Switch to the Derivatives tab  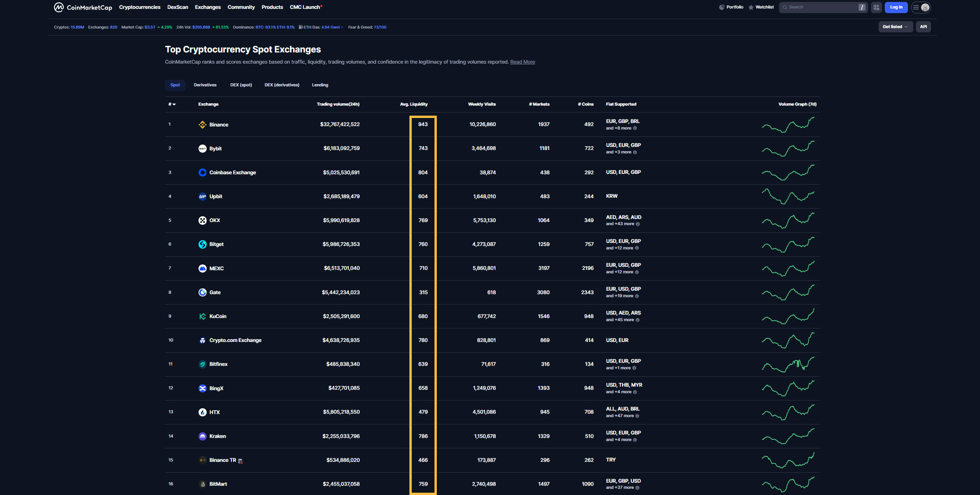205,85
